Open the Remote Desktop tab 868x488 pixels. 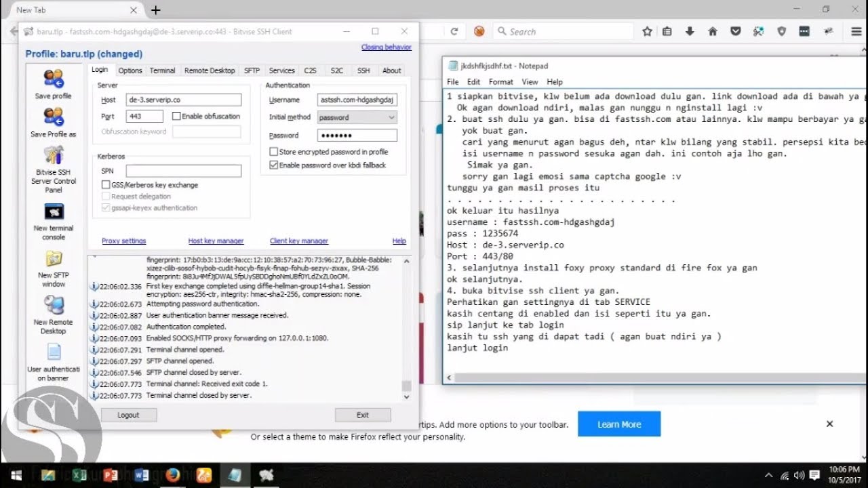coord(210,70)
